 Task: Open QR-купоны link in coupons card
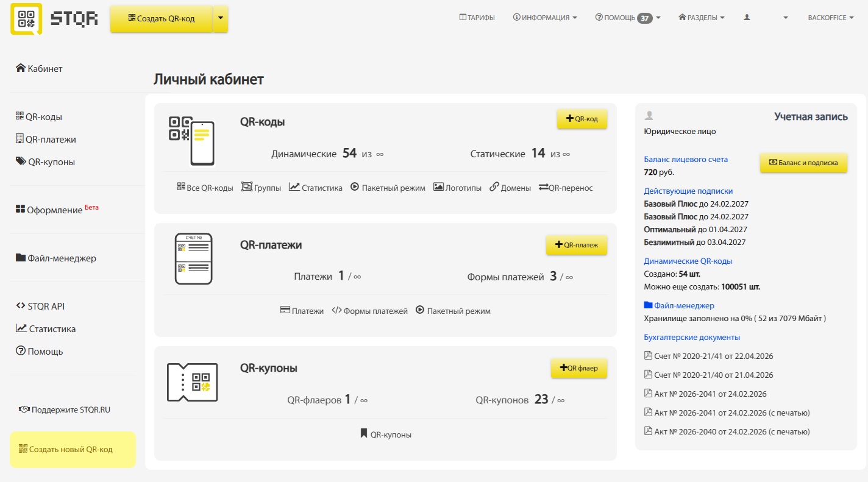(x=386, y=434)
